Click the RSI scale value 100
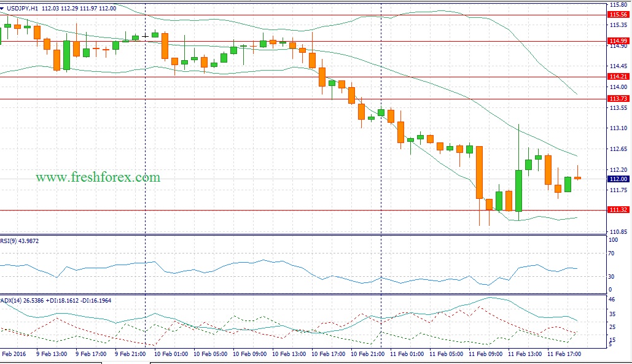The width and height of the screenshot is (632, 364). [x=612, y=239]
